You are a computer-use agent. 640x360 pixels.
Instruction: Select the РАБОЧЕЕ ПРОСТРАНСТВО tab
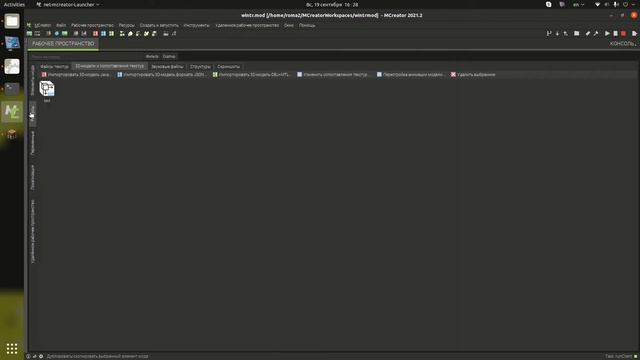(63, 44)
